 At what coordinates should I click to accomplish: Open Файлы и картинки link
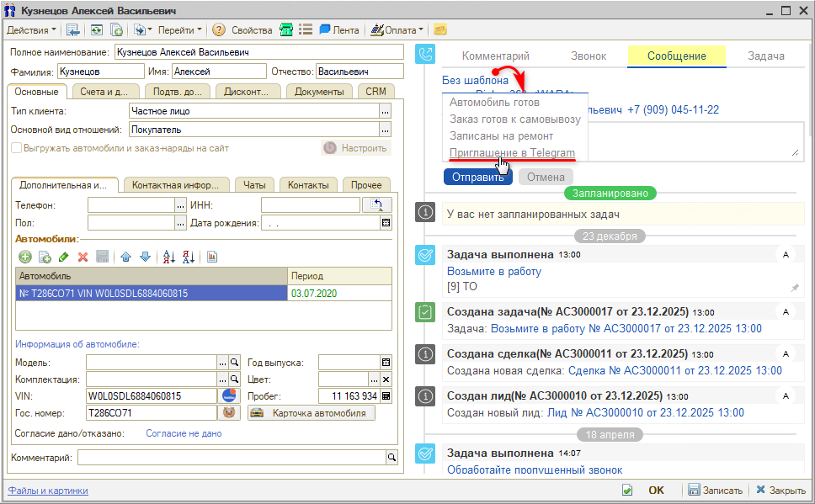[48, 491]
